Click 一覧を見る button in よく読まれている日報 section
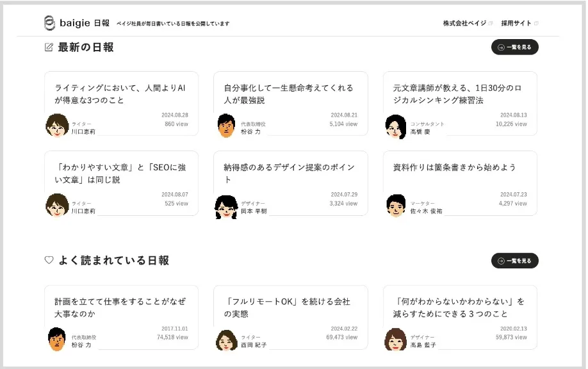Image resolution: width=588 pixels, height=369 pixels. click(514, 261)
